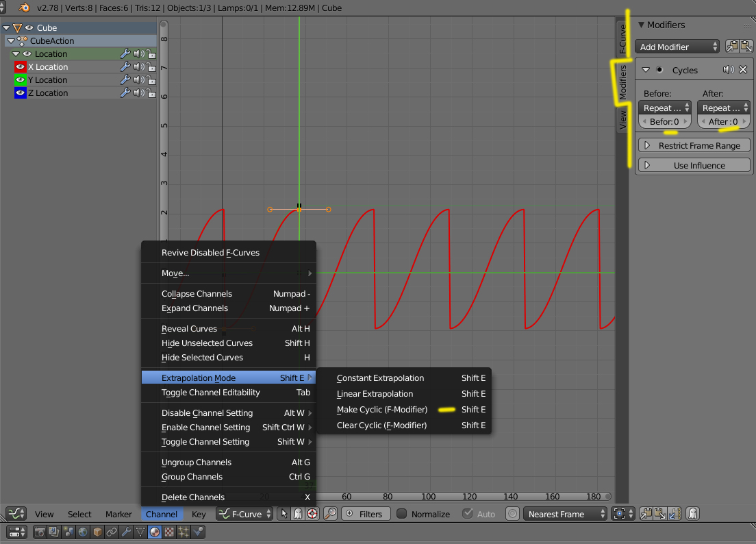
Task: Select Make Cyclic (F-Modifier) menu entry
Action: 382,410
